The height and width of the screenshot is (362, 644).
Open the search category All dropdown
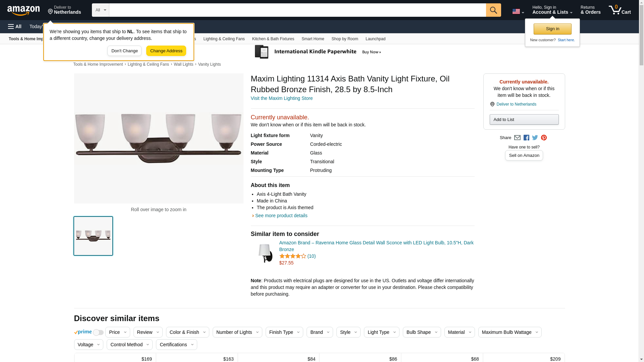click(x=100, y=10)
